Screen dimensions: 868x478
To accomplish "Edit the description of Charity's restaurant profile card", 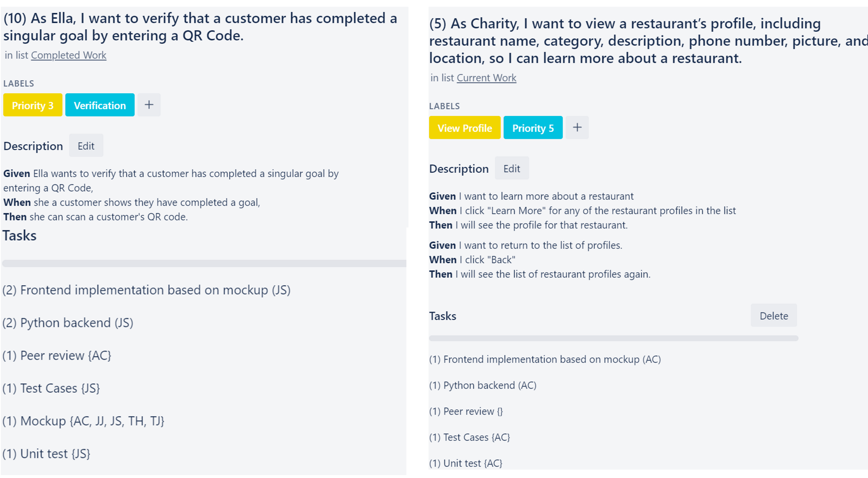I will point(512,168).
